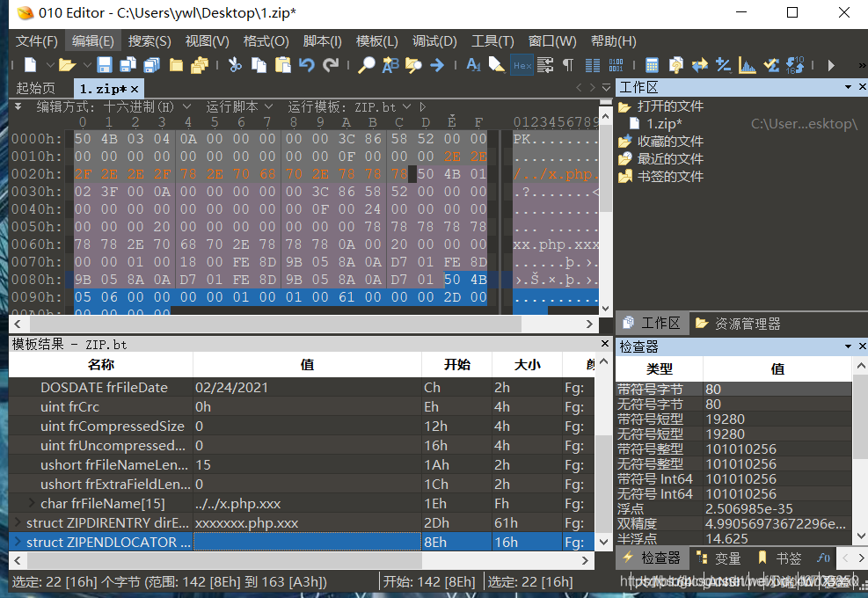Toggle the word wrap toolbar icon
The height and width of the screenshot is (598, 868).
pyautogui.click(x=545, y=65)
